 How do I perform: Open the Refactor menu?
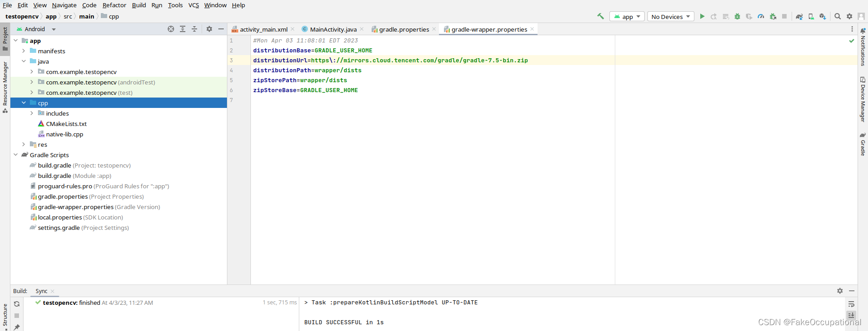(x=114, y=5)
